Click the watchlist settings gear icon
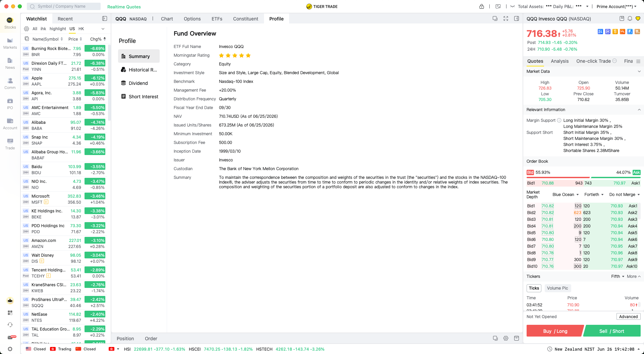The image size is (644, 354). 26,29
